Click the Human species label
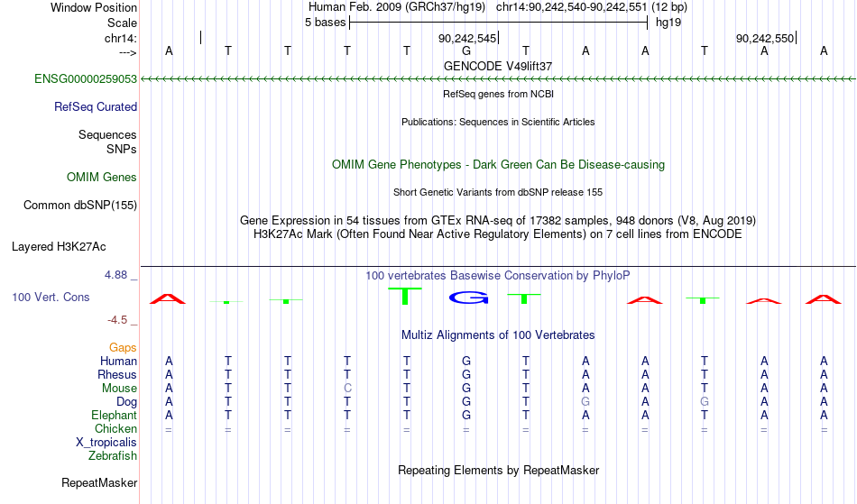 pos(118,361)
